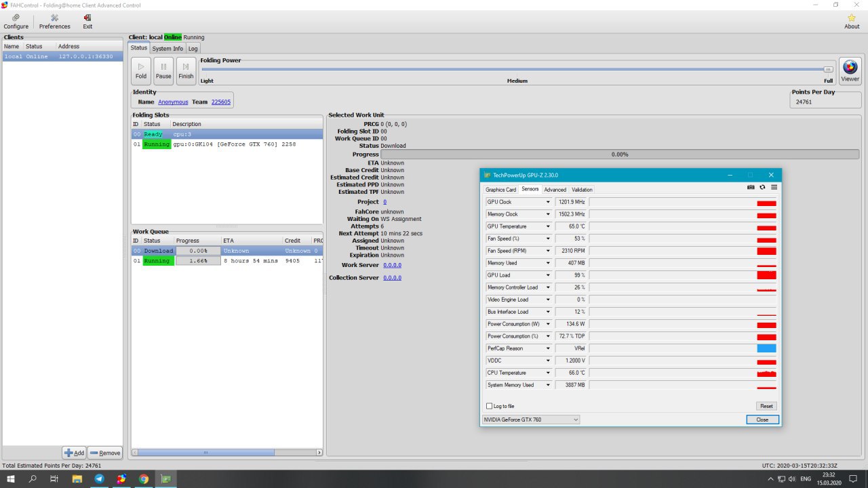This screenshot has width=868, height=488.
Task: Open GPU-Z Graphics Card tab
Action: [x=501, y=190]
